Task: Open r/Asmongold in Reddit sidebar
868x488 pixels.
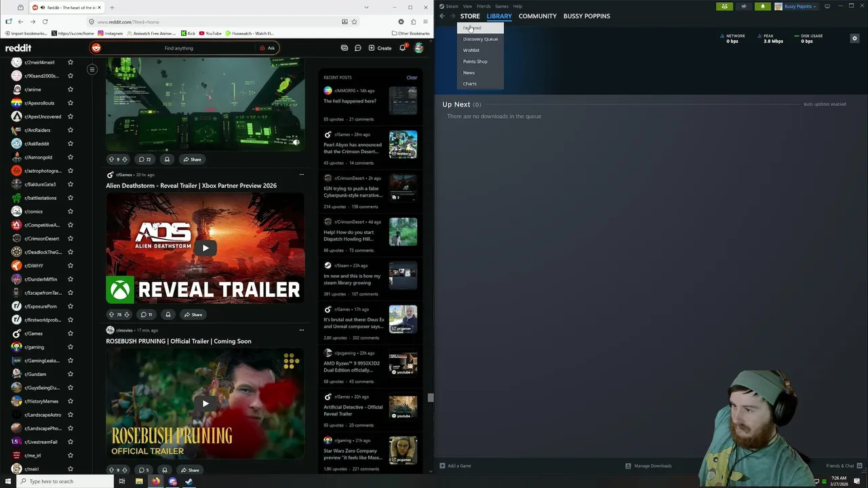Action: pyautogui.click(x=38, y=157)
